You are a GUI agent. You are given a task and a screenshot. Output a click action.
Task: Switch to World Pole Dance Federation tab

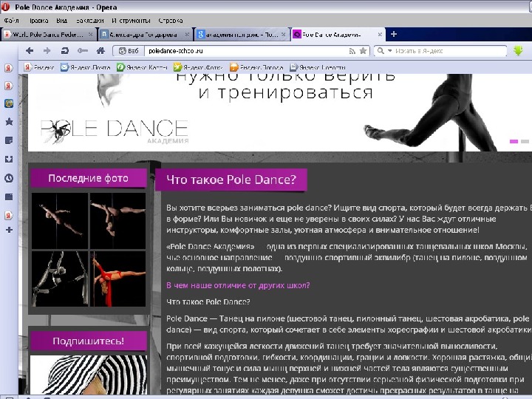pyautogui.click(x=47, y=35)
